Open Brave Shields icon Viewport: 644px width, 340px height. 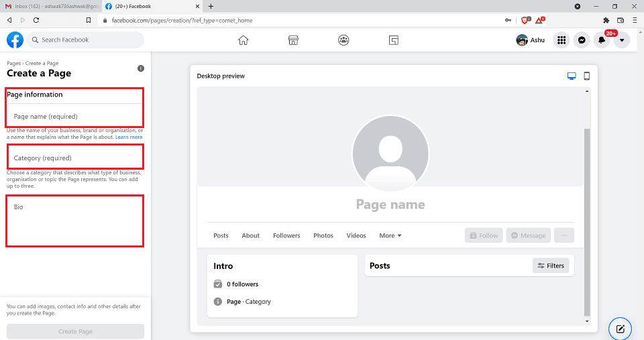pyautogui.click(x=525, y=19)
